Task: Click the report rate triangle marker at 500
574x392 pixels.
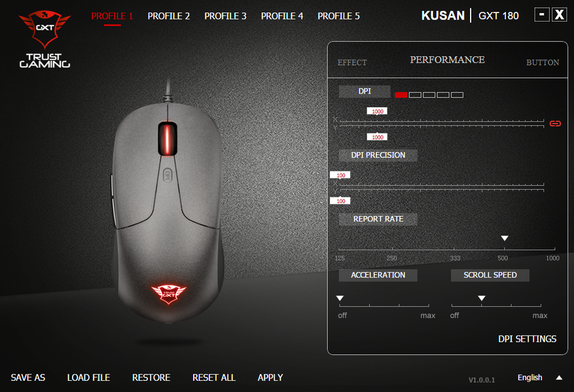Action: [x=505, y=238]
